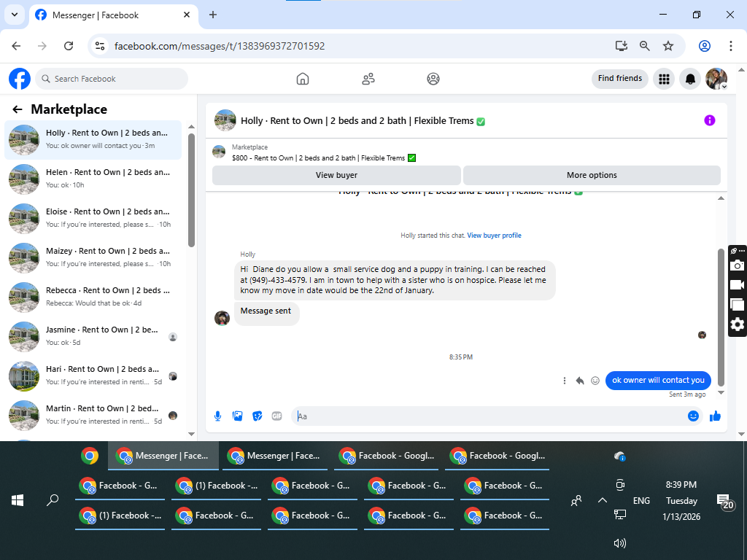Select the Messenger | Facebook browser tab
Image resolution: width=747 pixels, height=560 pixels.
click(x=113, y=15)
